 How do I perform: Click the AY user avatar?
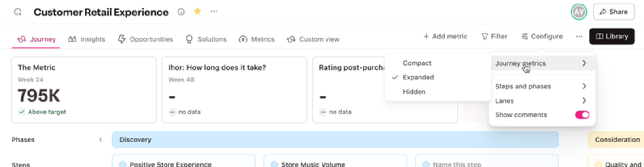pyautogui.click(x=579, y=12)
